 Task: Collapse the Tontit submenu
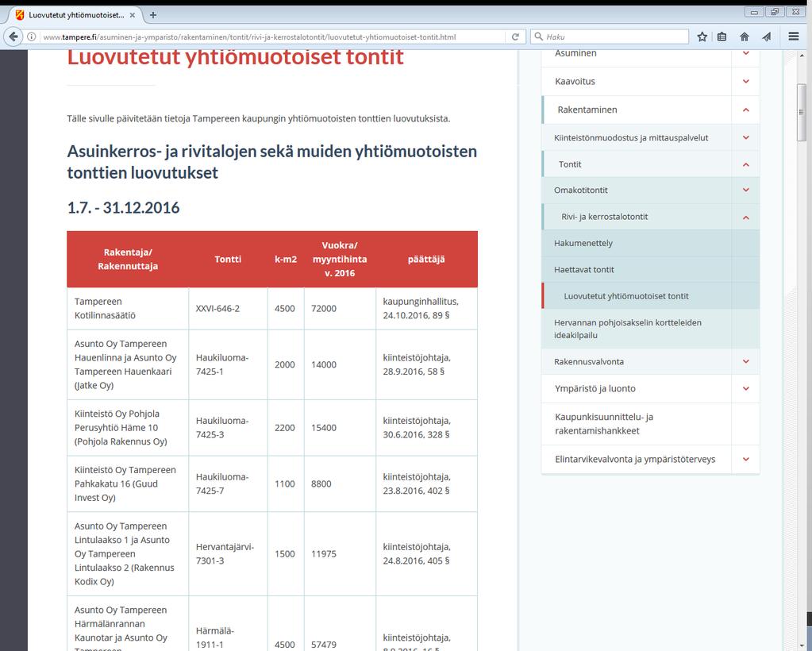(745, 164)
